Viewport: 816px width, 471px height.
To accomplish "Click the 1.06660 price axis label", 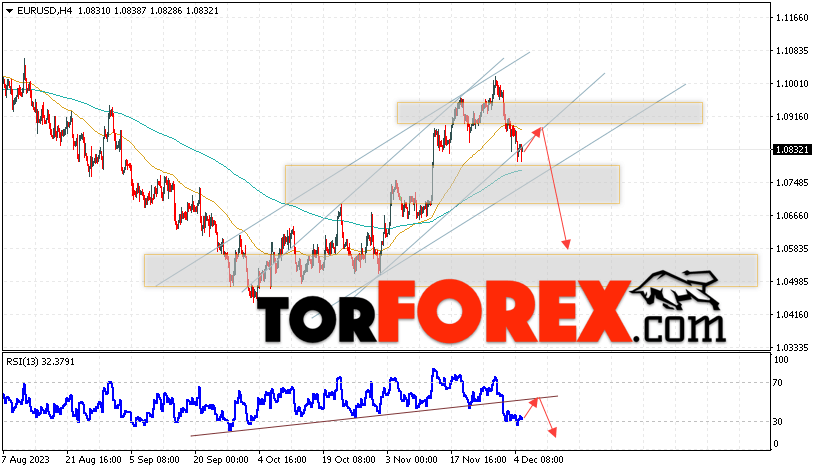I will point(792,215).
